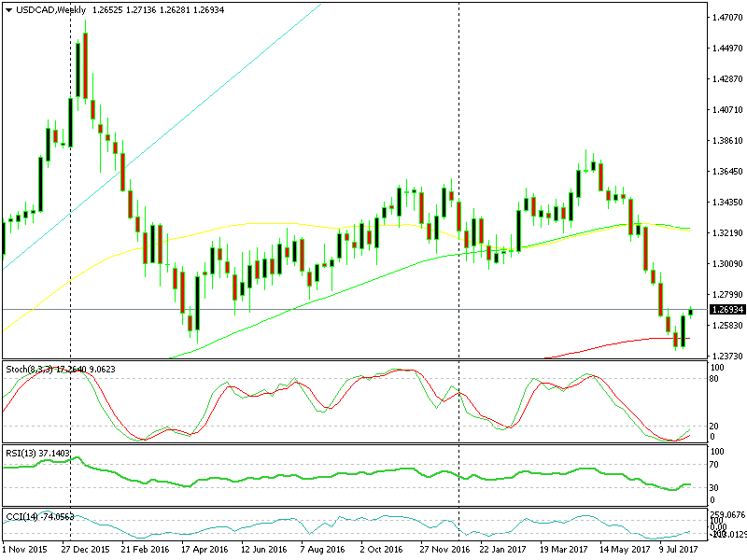Screen dimensions: 747x560
Task: Select the USDCAD,Weekly chart title text
Action: (51, 10)
